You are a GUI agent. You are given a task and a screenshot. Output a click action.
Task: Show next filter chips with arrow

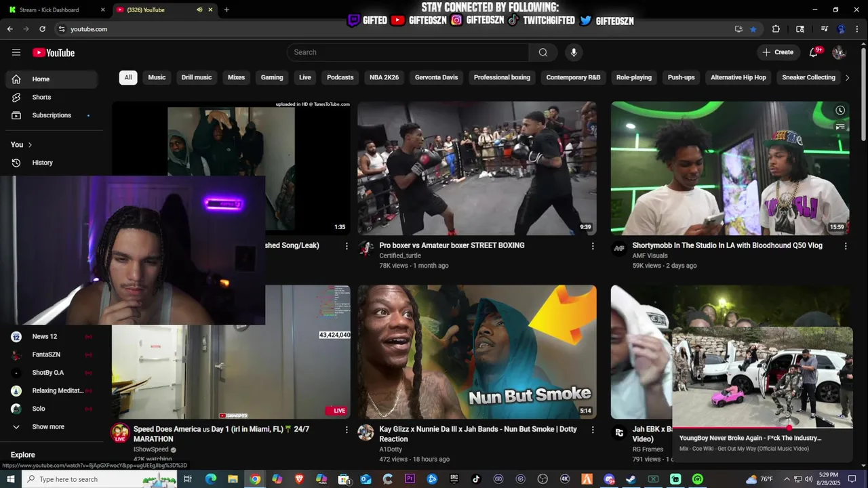(847, 77)
